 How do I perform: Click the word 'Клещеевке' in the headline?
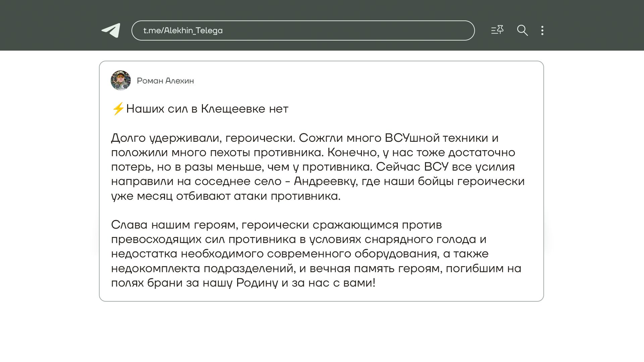[x=233, y=109]
